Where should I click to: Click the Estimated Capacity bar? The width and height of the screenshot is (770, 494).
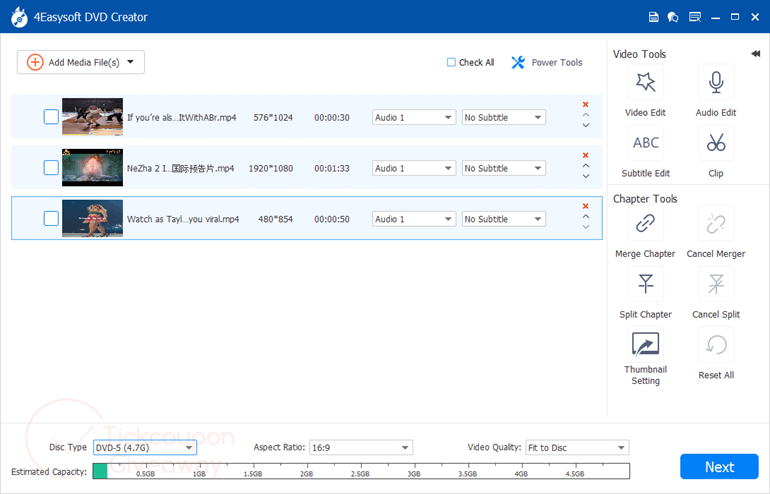[361, 470]
